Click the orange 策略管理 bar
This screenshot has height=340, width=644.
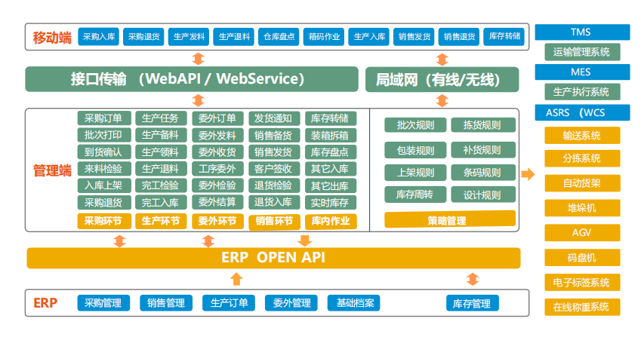pyautogui.click(x=450, y=220)
